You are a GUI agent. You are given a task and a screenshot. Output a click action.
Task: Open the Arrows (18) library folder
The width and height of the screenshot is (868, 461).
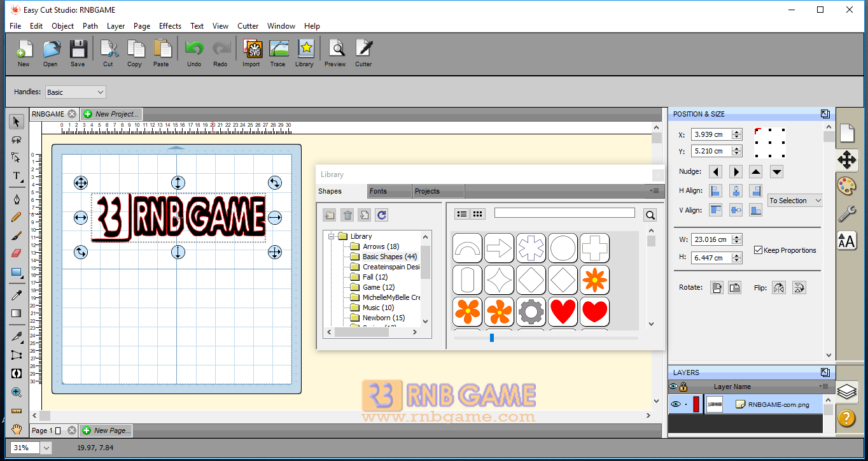(x=375, y=246)
